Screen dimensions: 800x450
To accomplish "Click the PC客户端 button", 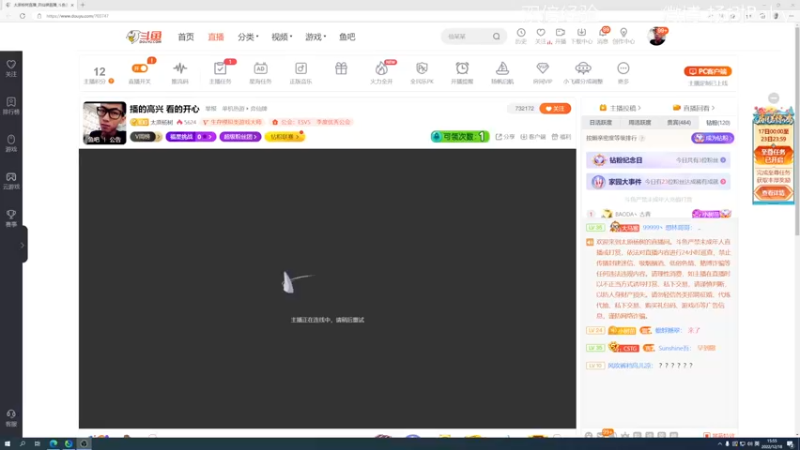I will [708, 71].
